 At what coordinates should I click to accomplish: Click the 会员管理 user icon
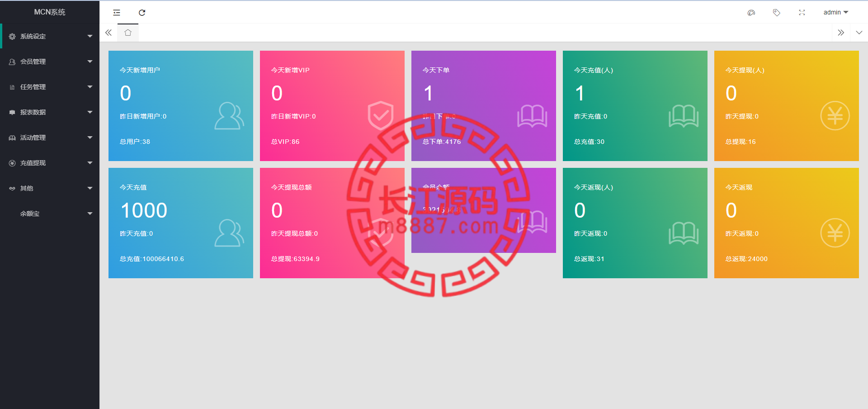12,62
